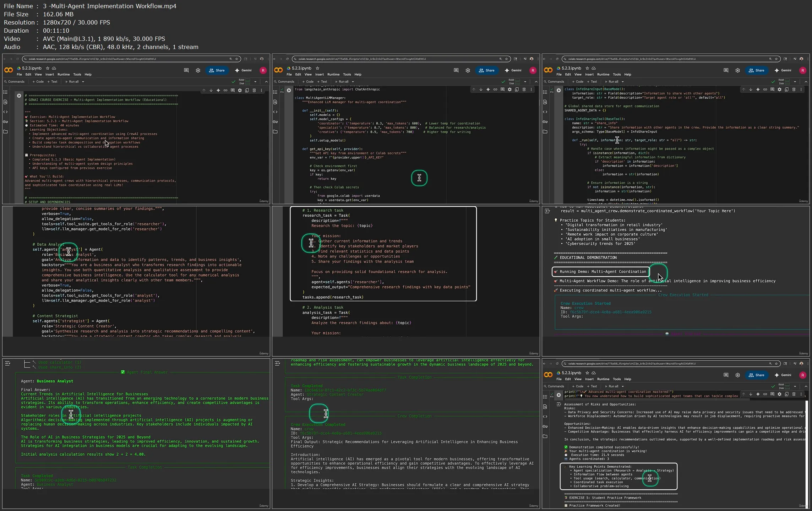The height and width of the screenshot is (511, 812).
Task: Run the GENAI COURSE EXERCISE code cell
Action: 19,96
